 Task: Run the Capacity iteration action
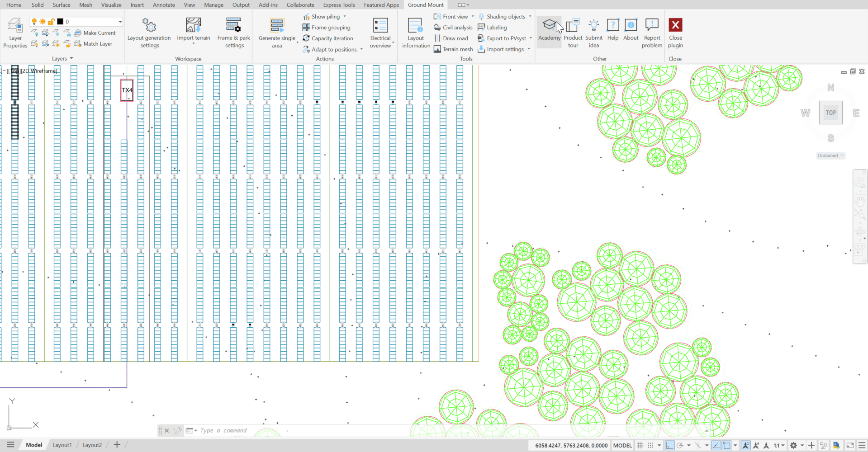[328, 38]
